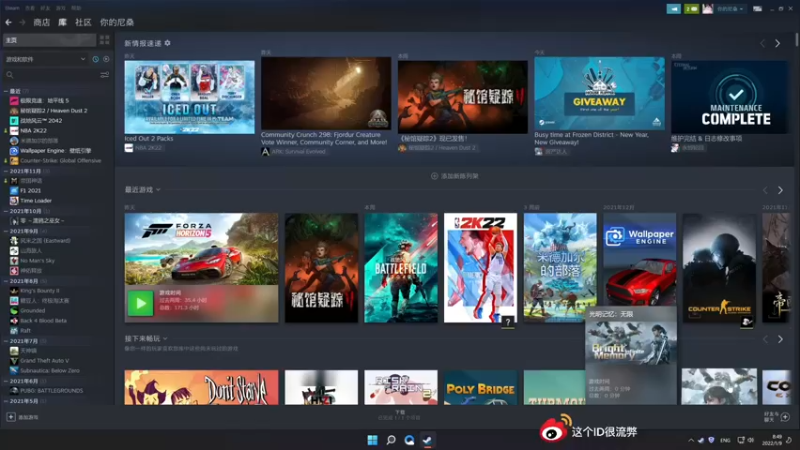Open Maintenance Complete news card
Image resolution: width=800 pixels, height=450 pixels.
click(730, 97)
